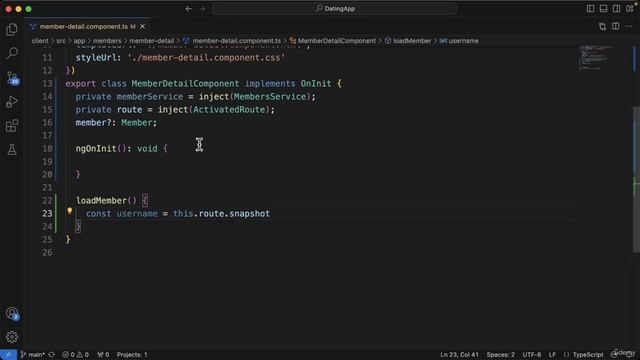
Task: Toggle the bottom panel layout icon
Action: click(603, 9)
